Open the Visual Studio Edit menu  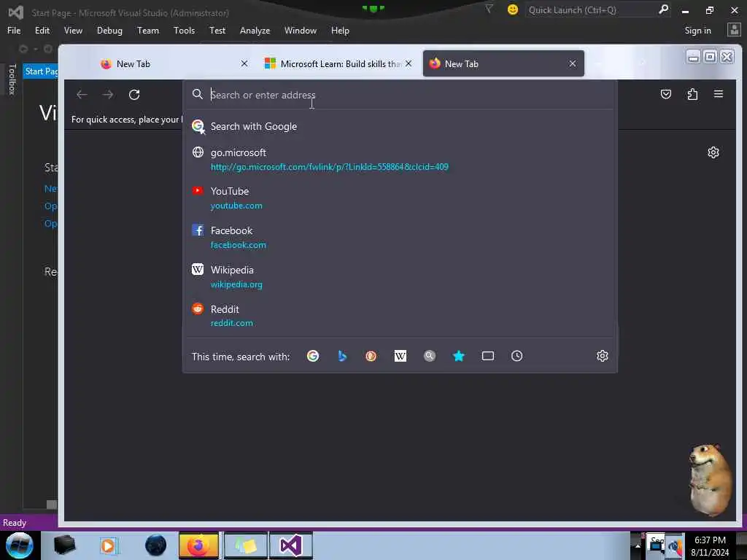point(42,31)
